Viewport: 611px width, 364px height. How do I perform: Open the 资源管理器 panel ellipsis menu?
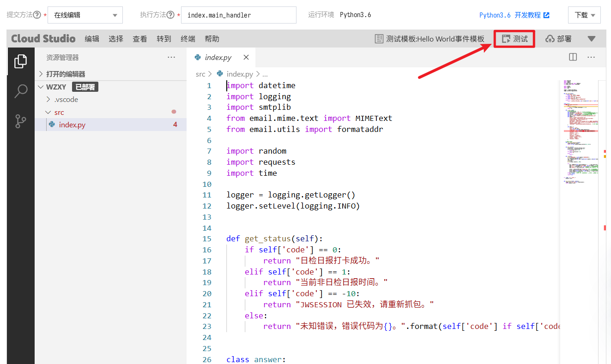[x=171, y=57]
